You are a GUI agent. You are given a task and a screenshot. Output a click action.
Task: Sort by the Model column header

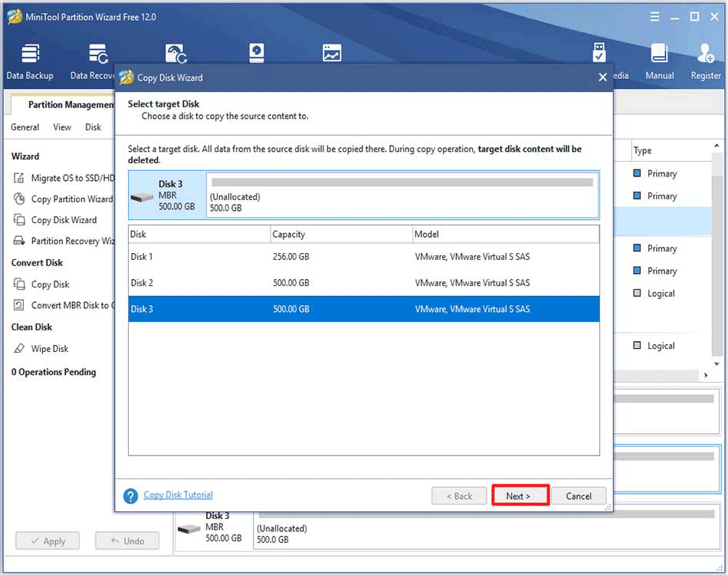point(506,234)
